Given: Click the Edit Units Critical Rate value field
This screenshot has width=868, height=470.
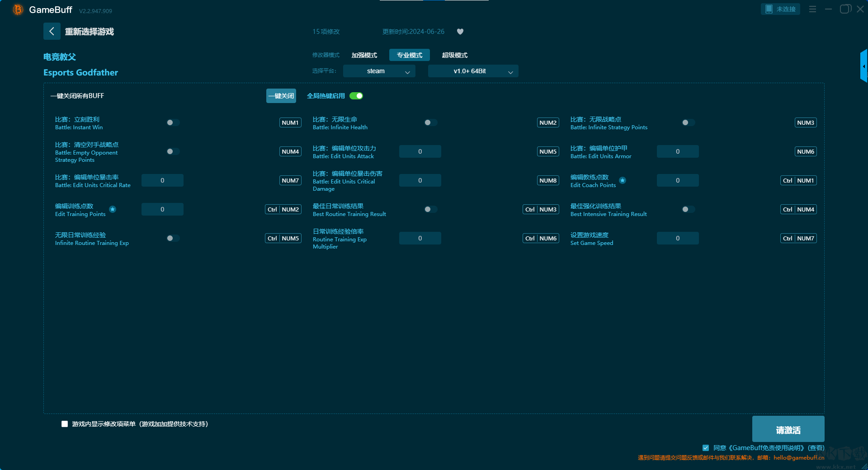Looking at the screenshot, I should tap(162, 180).
